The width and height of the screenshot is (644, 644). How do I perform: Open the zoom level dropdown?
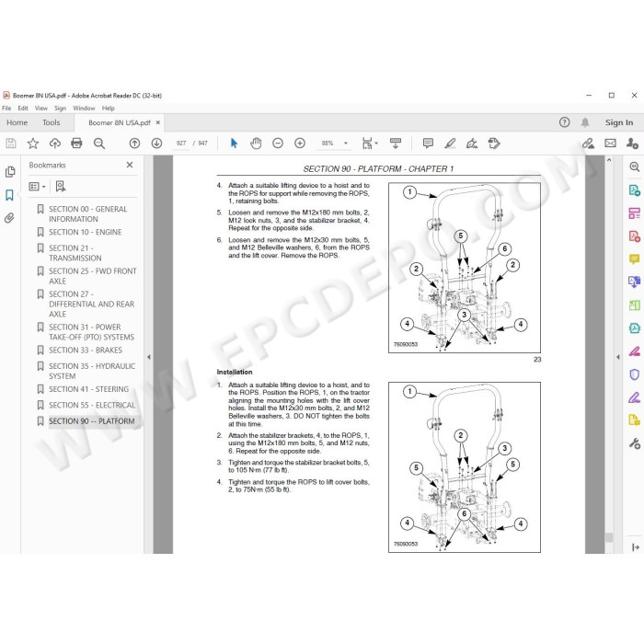[x=346, y=144]
